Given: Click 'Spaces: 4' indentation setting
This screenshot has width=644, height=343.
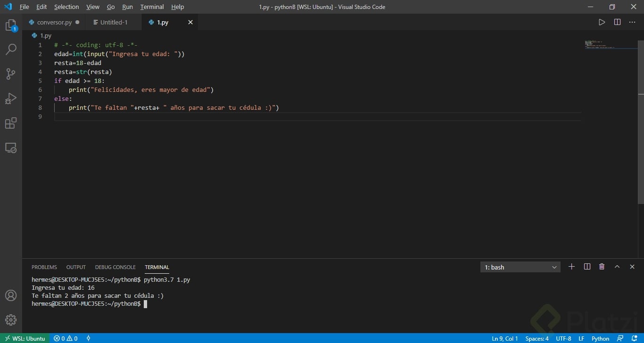Looking at the screenshot, I should pos(537,338).
